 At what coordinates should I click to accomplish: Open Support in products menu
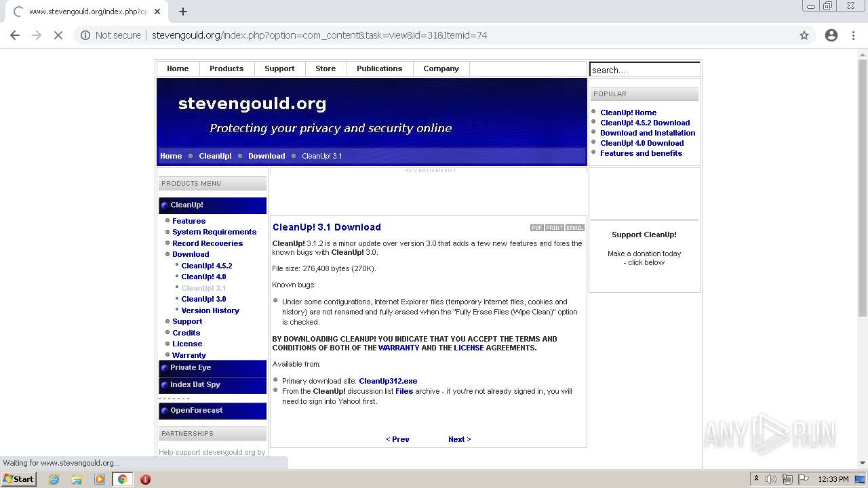pyautogui.click(x=187, y=321)
